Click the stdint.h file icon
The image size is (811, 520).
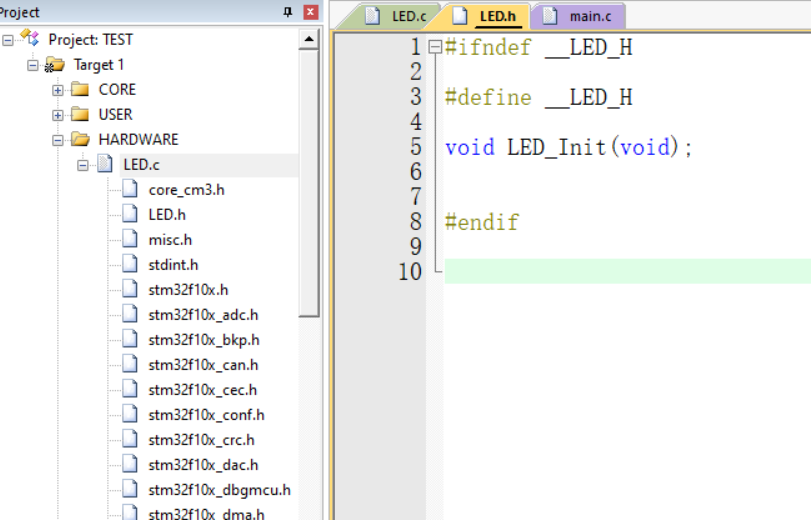click(x=130, y=264)
